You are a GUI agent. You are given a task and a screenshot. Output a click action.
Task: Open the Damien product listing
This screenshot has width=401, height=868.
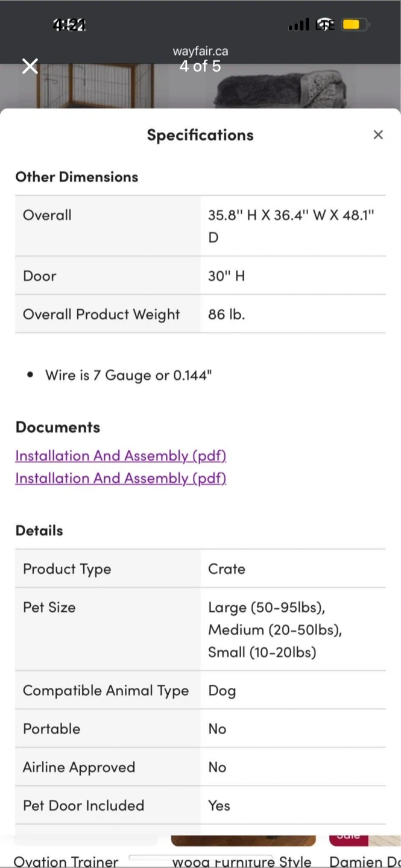pos(365,861)
